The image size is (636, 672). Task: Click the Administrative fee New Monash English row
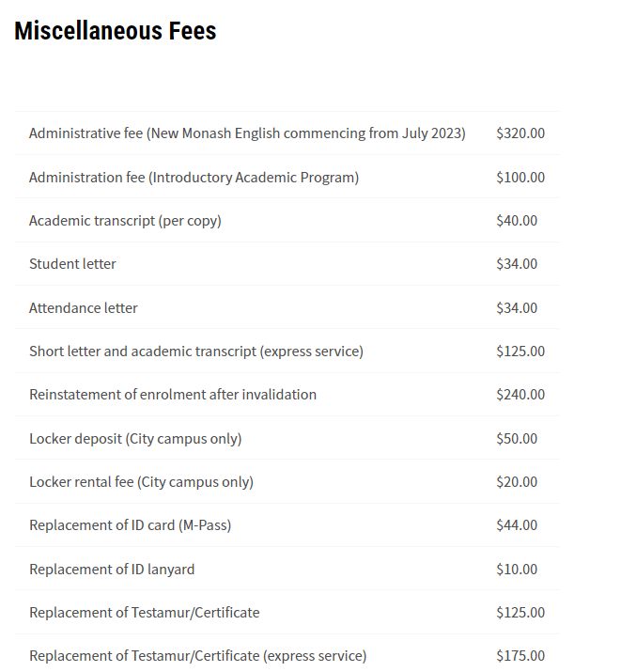coord(247,133)
